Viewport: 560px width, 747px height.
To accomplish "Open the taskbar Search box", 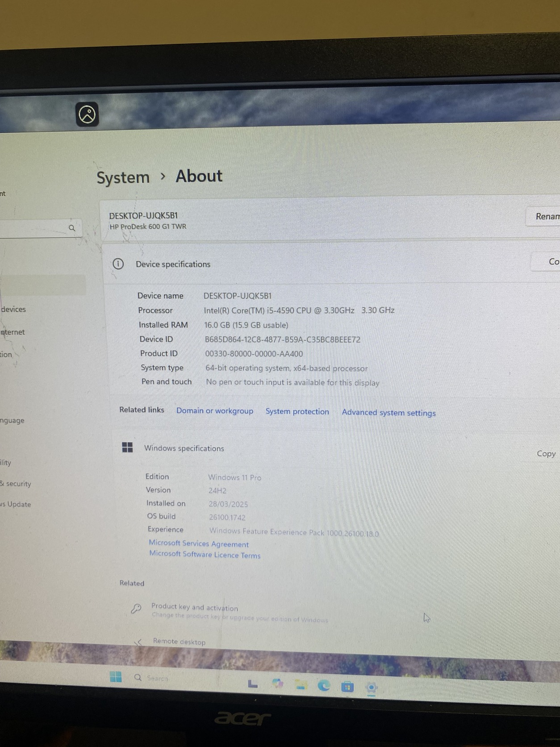I will coord(151,678).
